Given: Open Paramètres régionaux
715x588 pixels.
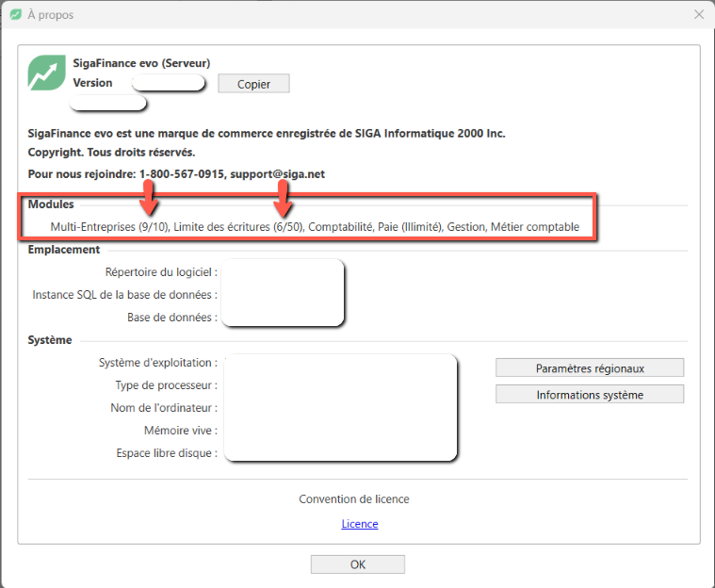Looking at the screenshot, I should pyautogui.click(x=590, y=367).
